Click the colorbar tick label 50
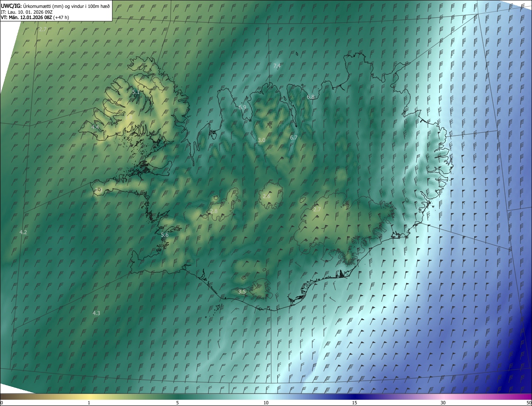 pyautogui.click(x=529, y=403)
